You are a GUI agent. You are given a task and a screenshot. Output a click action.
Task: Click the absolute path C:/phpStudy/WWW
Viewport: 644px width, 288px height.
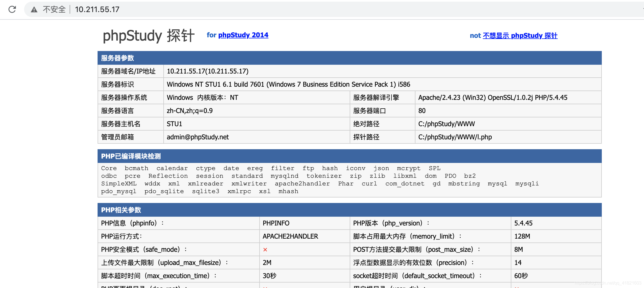click(446, 124)
